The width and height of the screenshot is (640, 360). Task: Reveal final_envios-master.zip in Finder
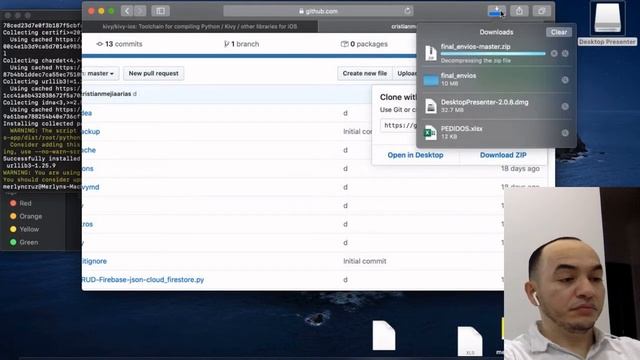(565, 53)
